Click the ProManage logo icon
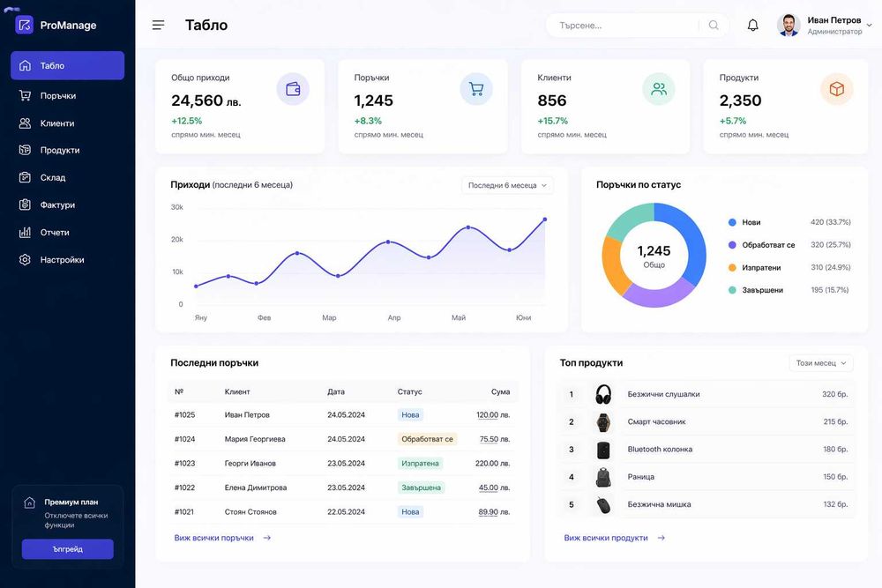 click(24, 25)
